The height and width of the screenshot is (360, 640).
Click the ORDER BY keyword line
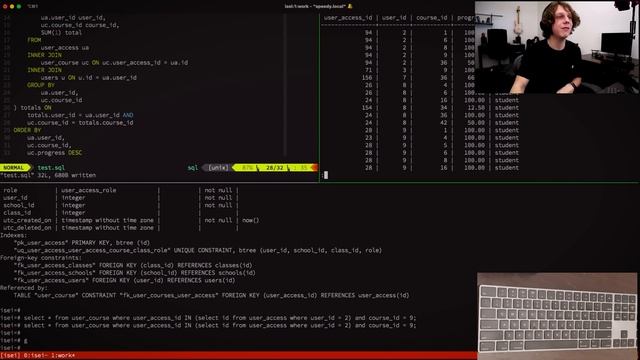tap(27, 130)
